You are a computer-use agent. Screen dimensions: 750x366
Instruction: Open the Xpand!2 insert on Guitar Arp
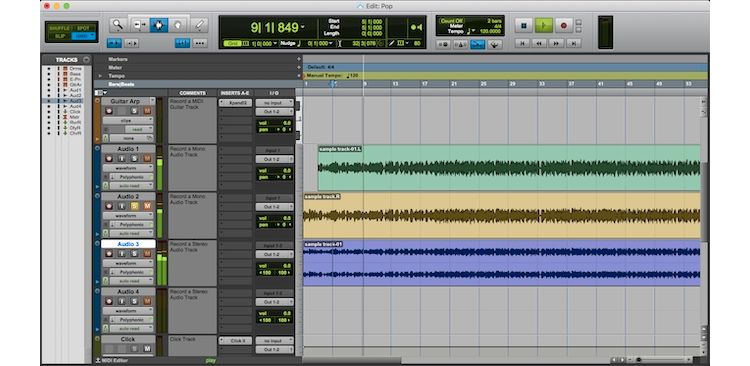pos(235,103)
